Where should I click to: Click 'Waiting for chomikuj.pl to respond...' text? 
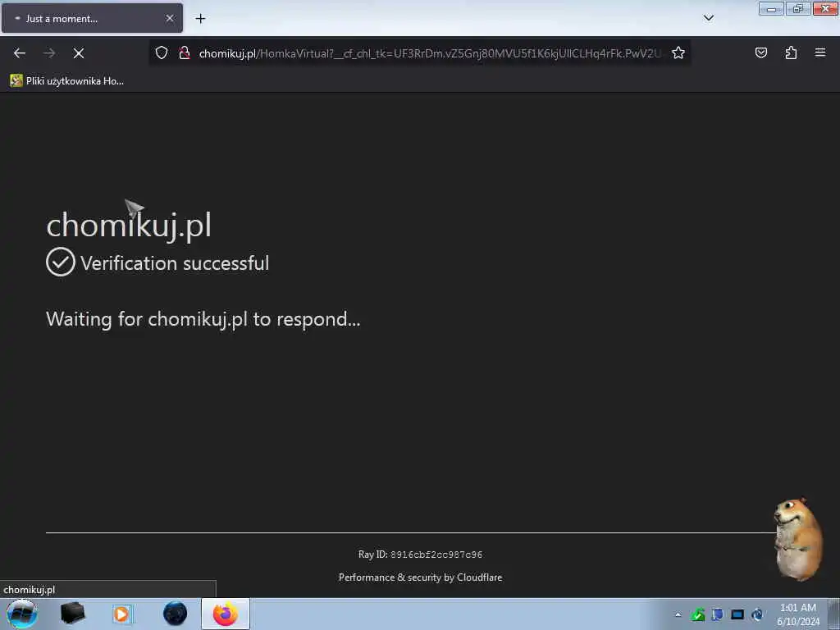[203, 319]
